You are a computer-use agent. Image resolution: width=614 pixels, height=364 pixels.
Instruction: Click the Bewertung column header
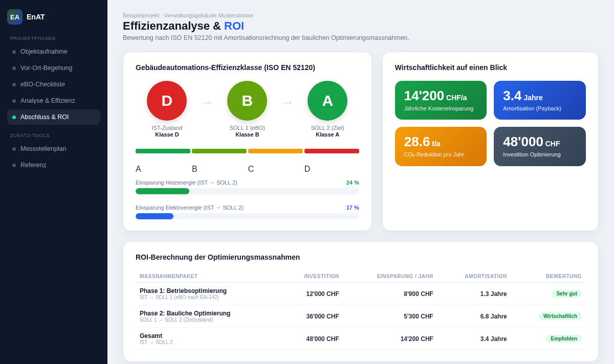pyautogui.click(x=564, y=277)
